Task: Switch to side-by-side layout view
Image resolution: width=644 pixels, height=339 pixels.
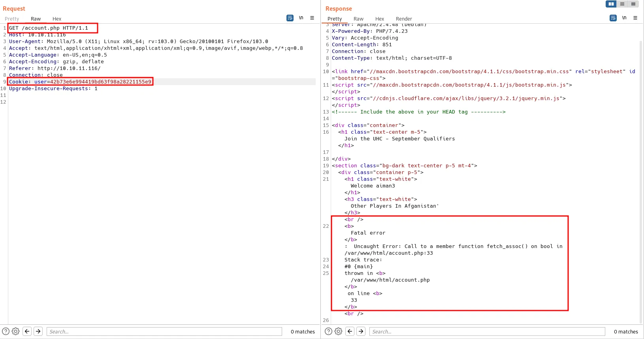Action: (611, 4)
